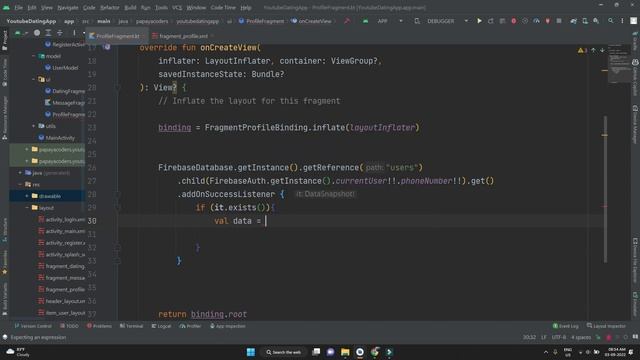Image resolution: width=640 pixels, height=360 pixels.
Task: Go to next highlighted error arrow
Action: click(602, 50)
